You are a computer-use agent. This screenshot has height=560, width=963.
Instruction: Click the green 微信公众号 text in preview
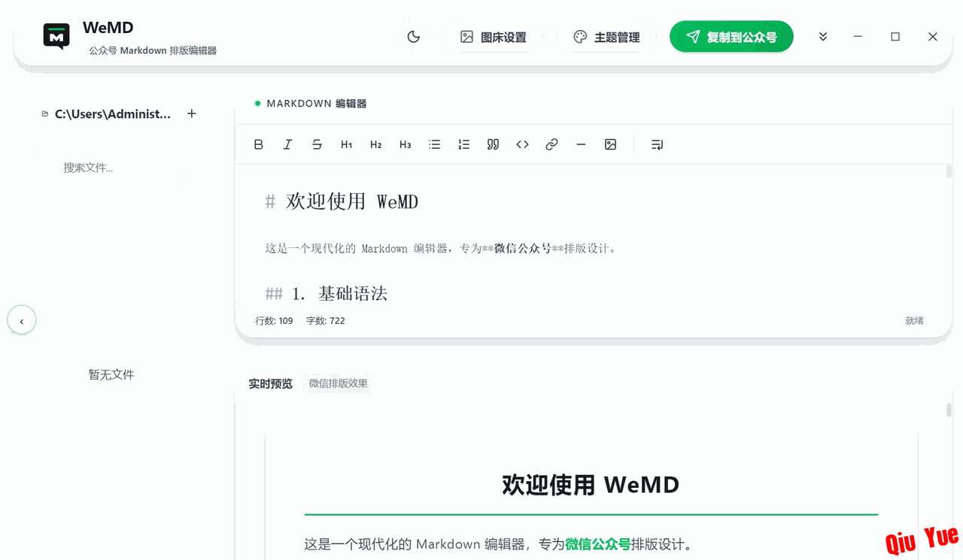(x=598, y=544)
